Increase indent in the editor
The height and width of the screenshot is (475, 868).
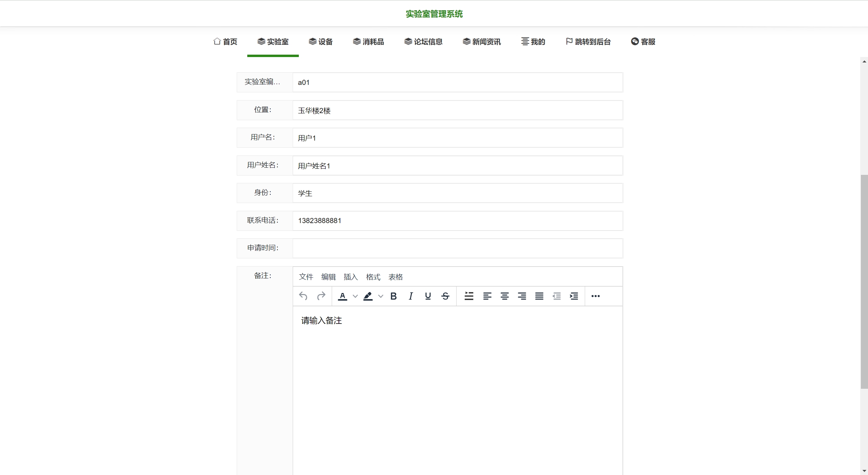point(574,296)
